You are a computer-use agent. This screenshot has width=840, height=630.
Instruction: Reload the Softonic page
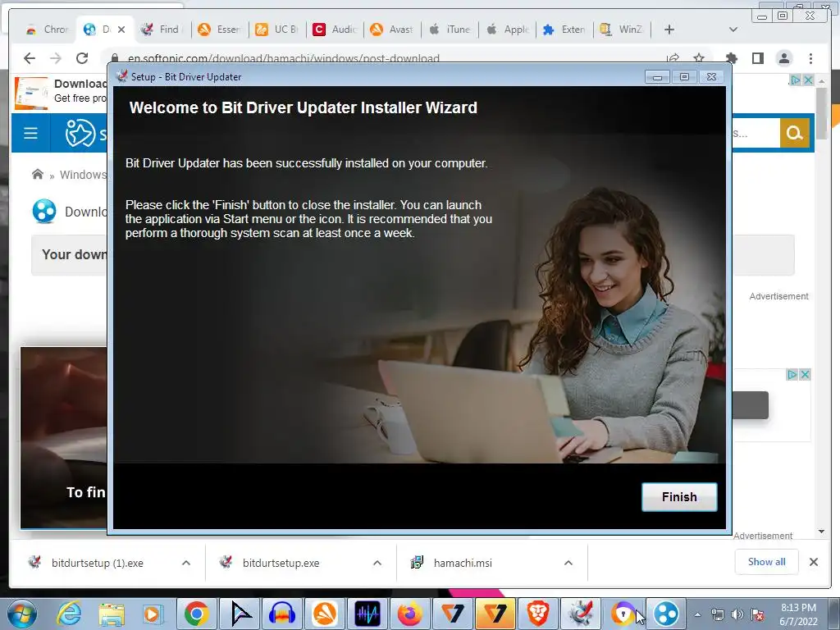pos(82,58)
